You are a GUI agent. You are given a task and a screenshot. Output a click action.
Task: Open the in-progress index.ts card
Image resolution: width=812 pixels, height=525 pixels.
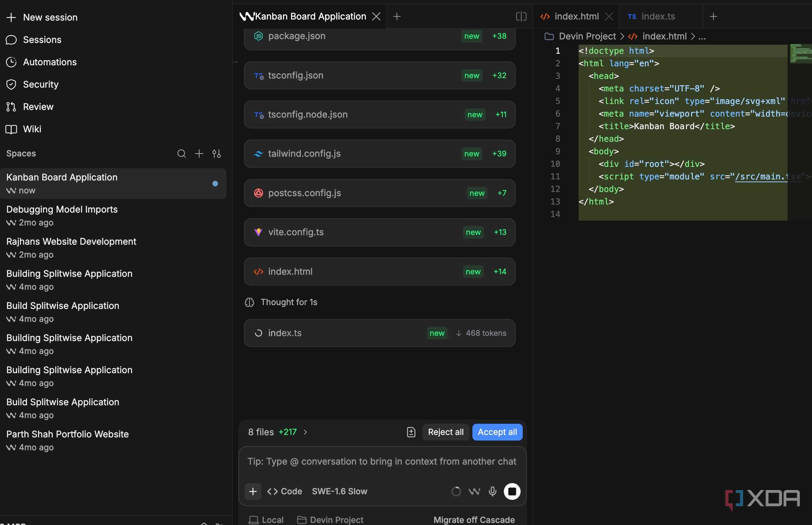pyautogui.click(x=379, y=333)
